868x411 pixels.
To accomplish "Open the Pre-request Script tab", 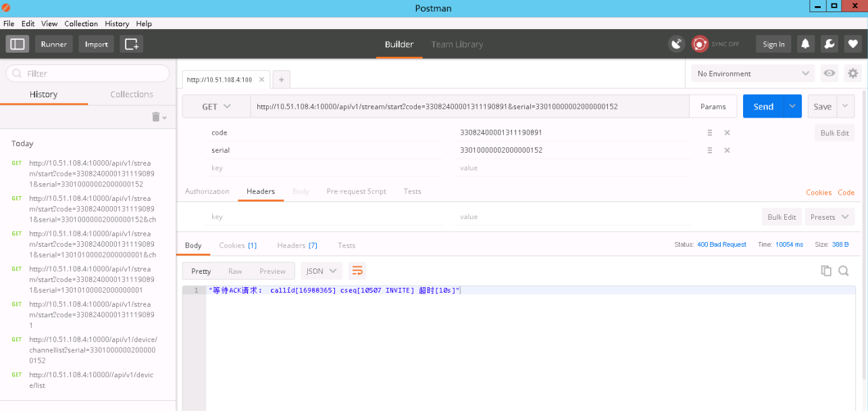I will point(356,191).
